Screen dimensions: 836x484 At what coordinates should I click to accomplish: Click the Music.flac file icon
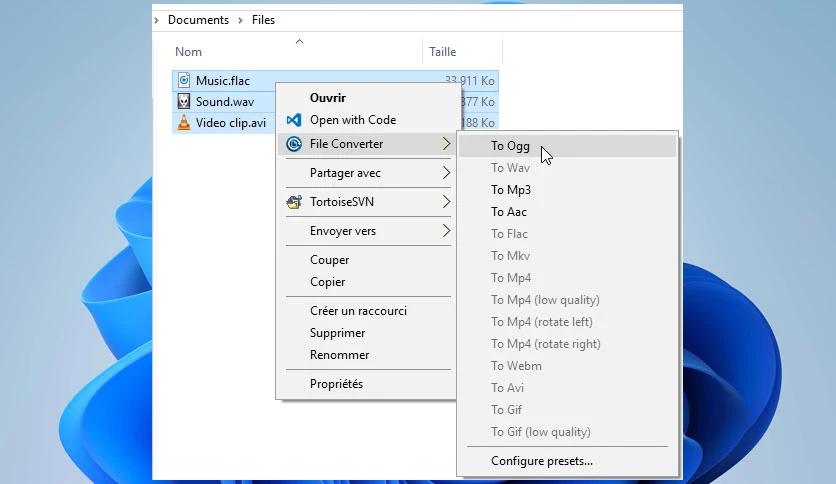pyautogui.click(x=184, y=80)
